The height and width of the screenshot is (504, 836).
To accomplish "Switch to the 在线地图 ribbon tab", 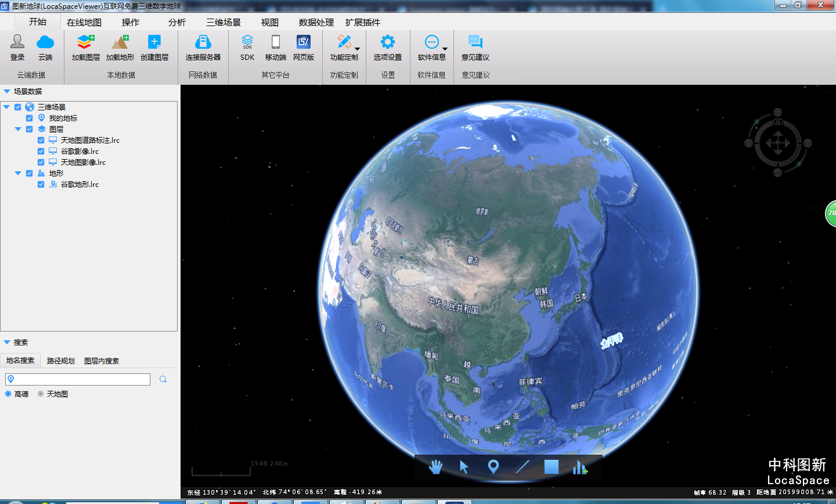I will (x=84, y=22).
